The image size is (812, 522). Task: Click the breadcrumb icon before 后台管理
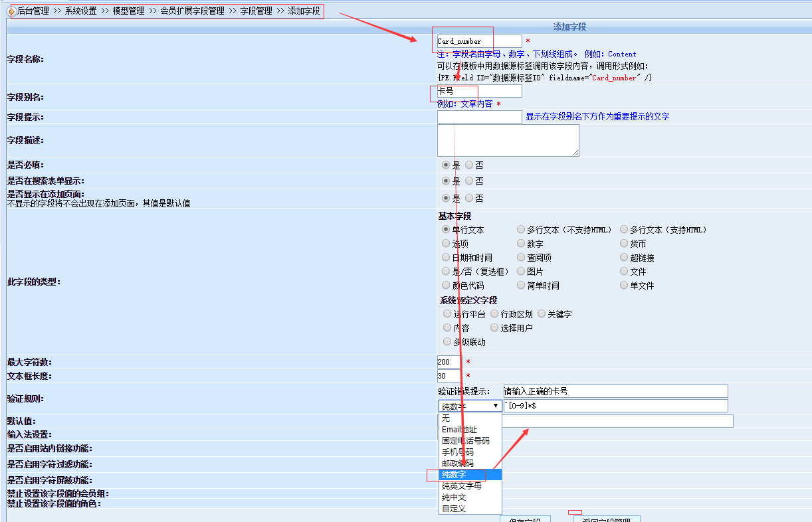click(x=11, y=11)
